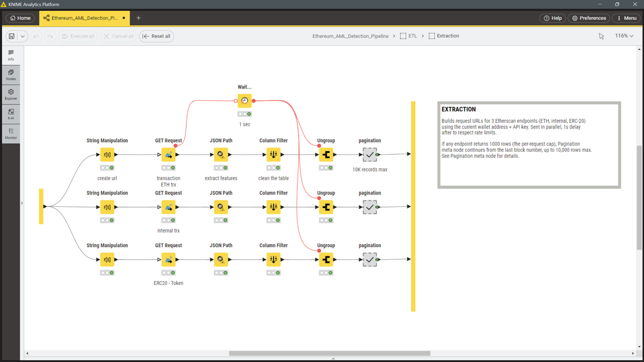Select the top GET Request node
This screenshot has height=362, width=644.
click(168, 155)
